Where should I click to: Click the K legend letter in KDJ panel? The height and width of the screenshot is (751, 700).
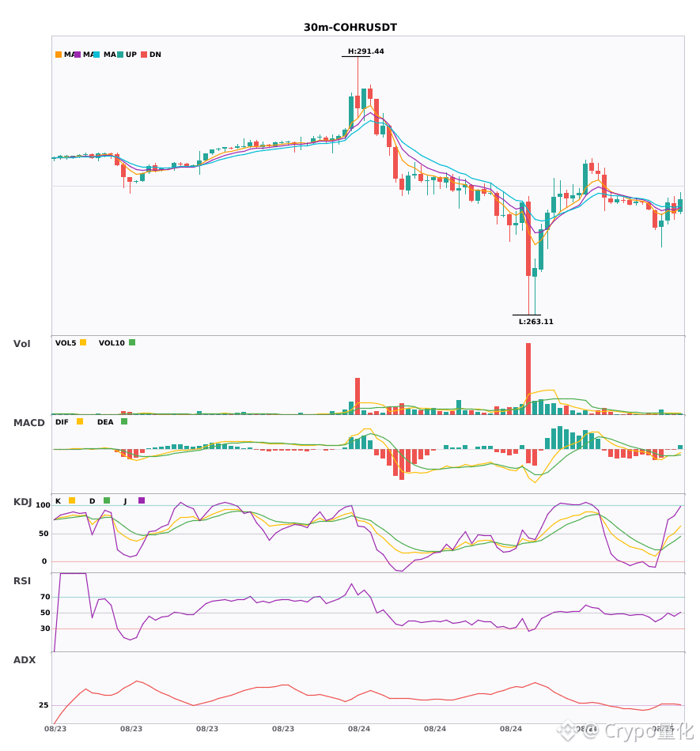[58, 501]
